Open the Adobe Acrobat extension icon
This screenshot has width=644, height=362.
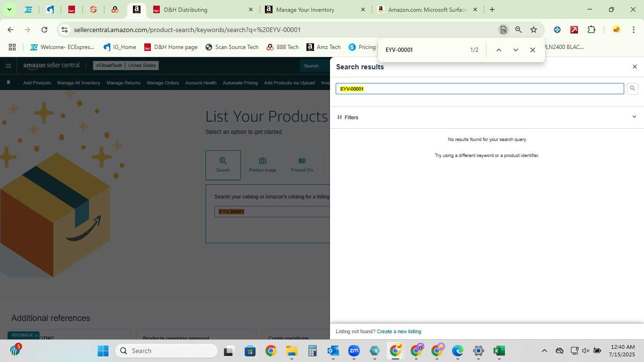tap(574, 30)
